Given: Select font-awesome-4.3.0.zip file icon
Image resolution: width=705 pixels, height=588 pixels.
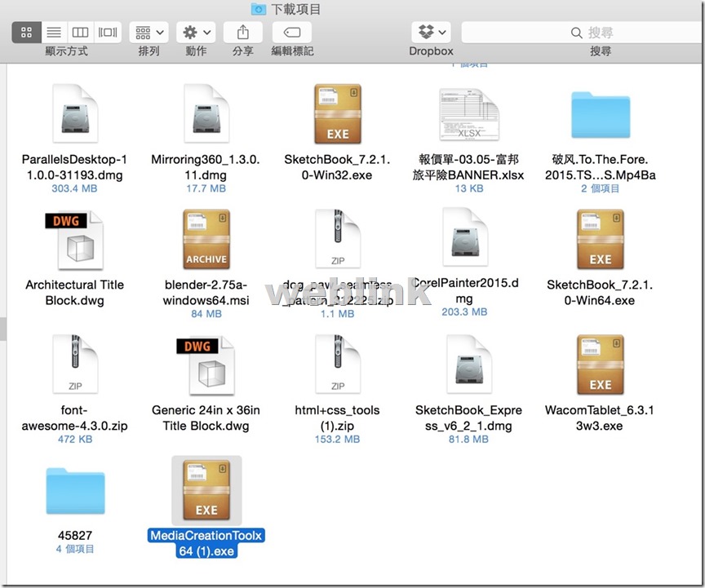Looking at the screenshot, I should 75,364.
